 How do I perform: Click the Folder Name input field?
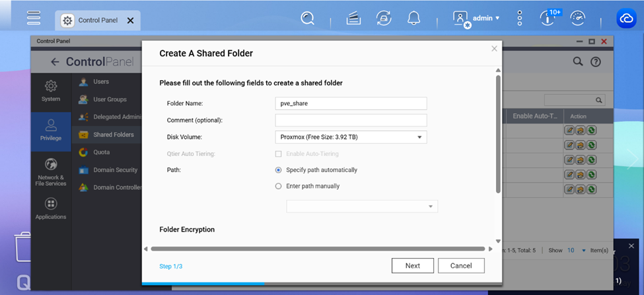click(351, 104)
